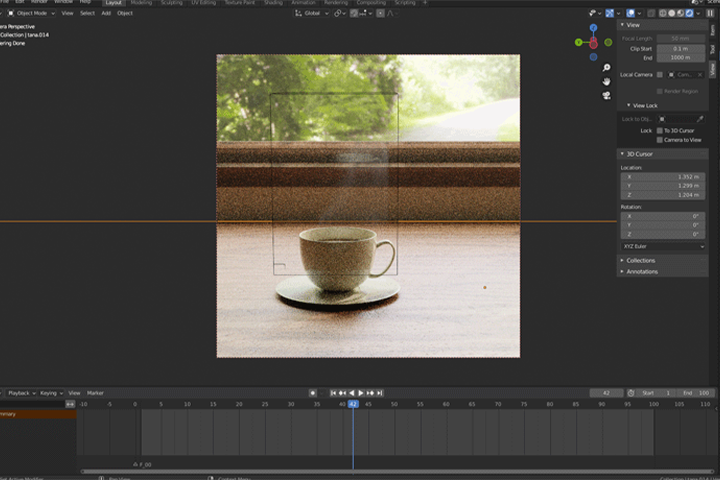Open the View menu in viewport header
Image resolution: width=720 pixels, height=480 pixels.
68,13
